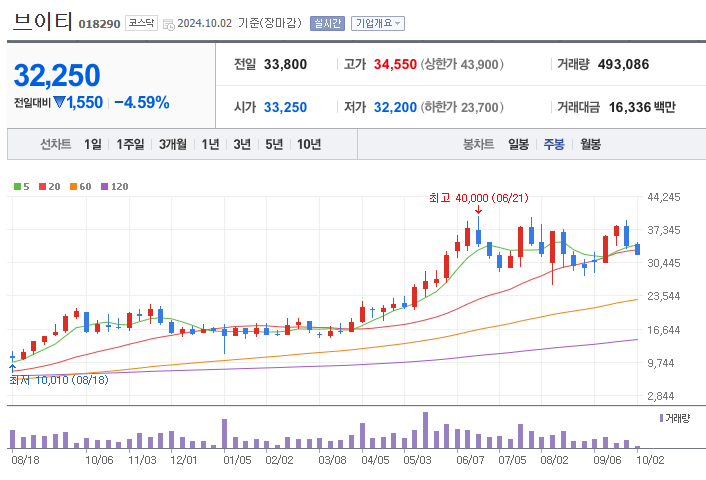This screenshot has width=706, height=480.
Task: Click the purple 120 moving average swatch
Action: 104,186
